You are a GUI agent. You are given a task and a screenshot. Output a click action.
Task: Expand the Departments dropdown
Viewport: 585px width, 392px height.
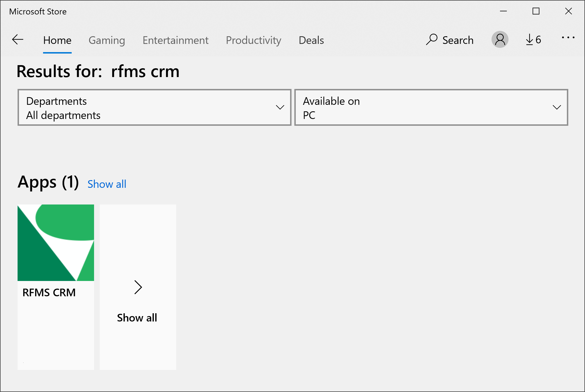pos(154,107)
